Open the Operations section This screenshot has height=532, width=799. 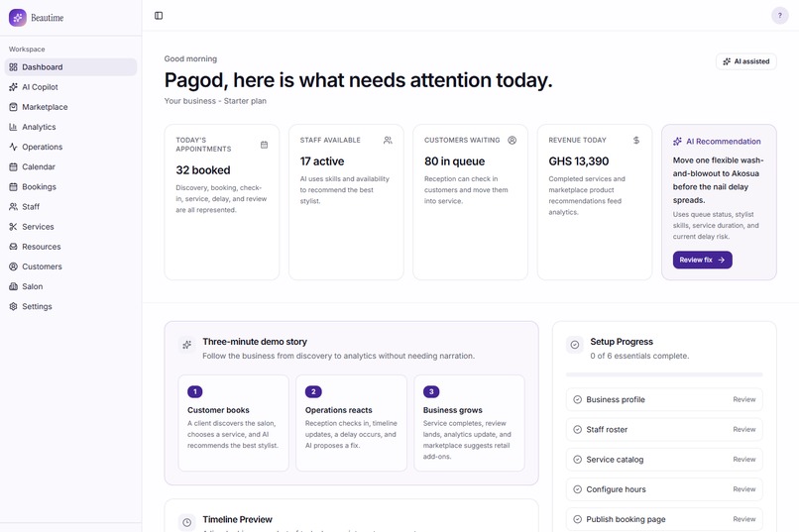(x=70, y=147)
